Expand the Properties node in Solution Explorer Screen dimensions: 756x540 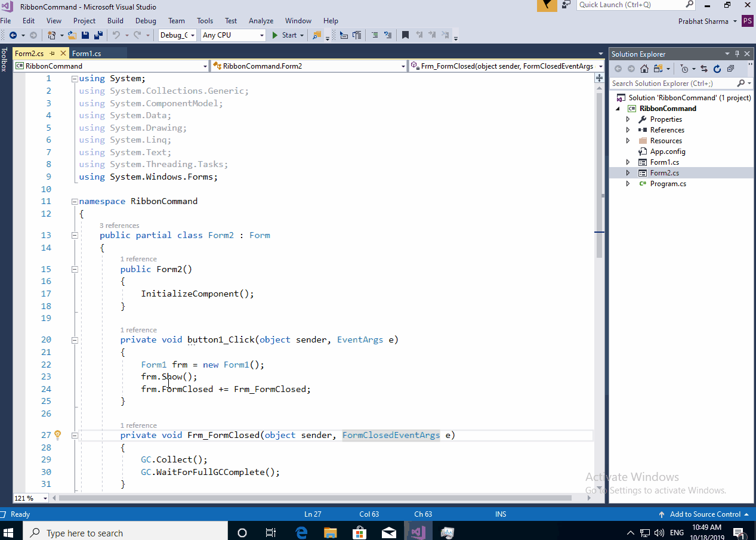(x=628, y=119)
